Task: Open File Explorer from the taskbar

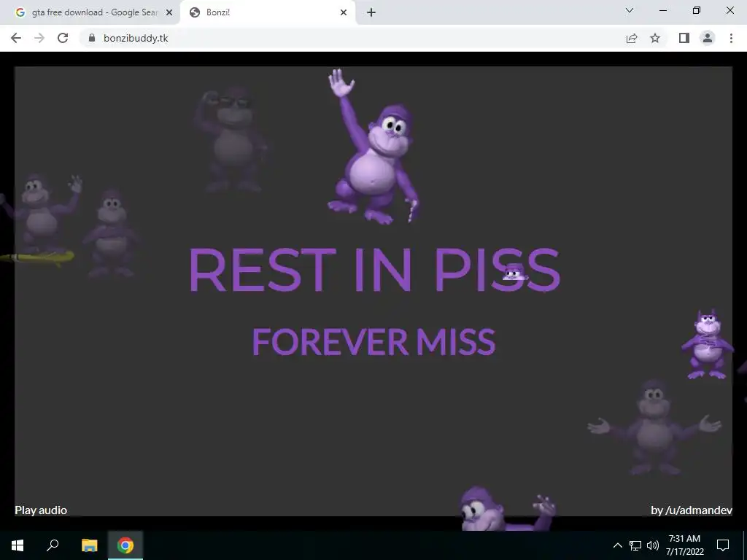Action: click(89, 545)
